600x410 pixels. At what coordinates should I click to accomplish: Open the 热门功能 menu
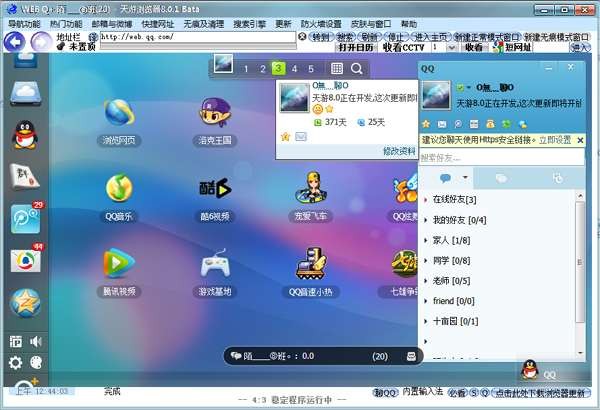point(66,24)
